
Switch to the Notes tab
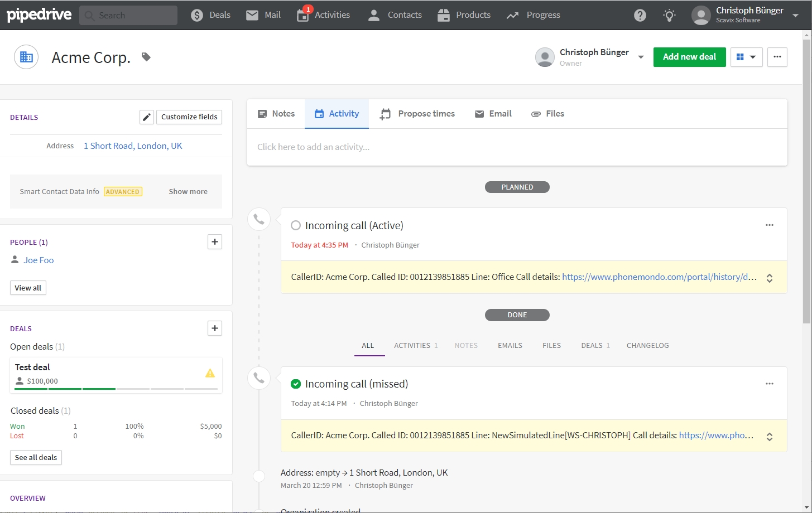pos(276,114)
